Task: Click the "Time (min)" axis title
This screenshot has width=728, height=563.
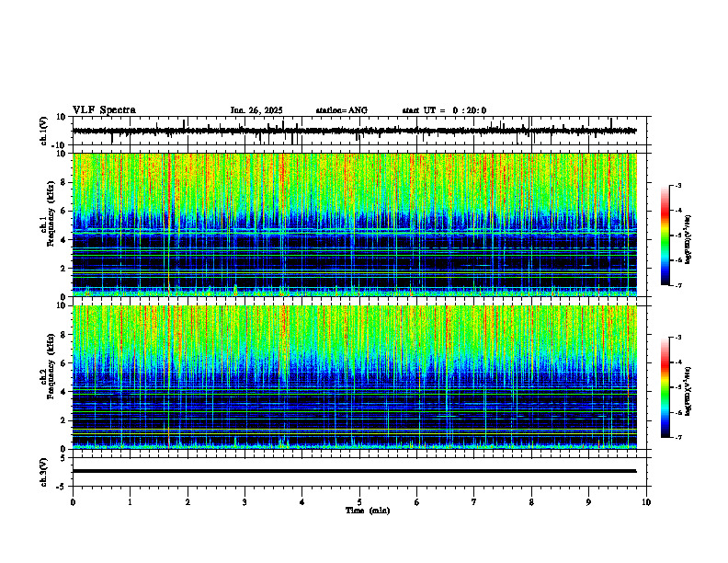Action: click(x=368, y=511)
